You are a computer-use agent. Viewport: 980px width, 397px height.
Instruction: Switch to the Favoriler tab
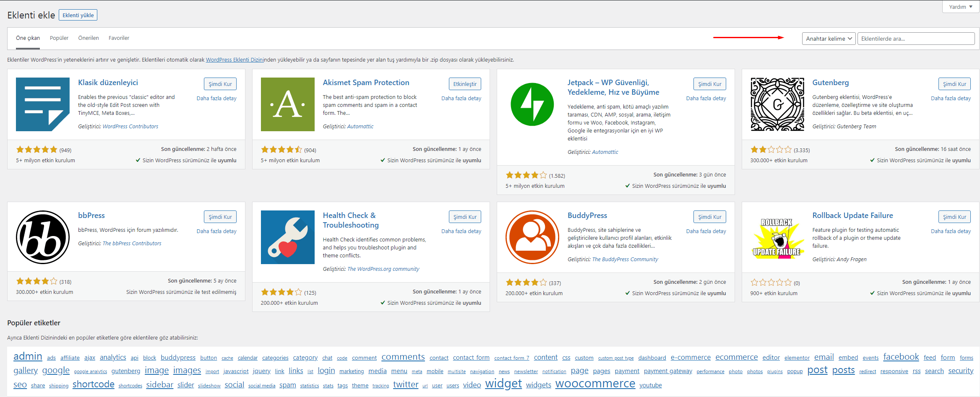pyautogui.click(x=119, y=38)
